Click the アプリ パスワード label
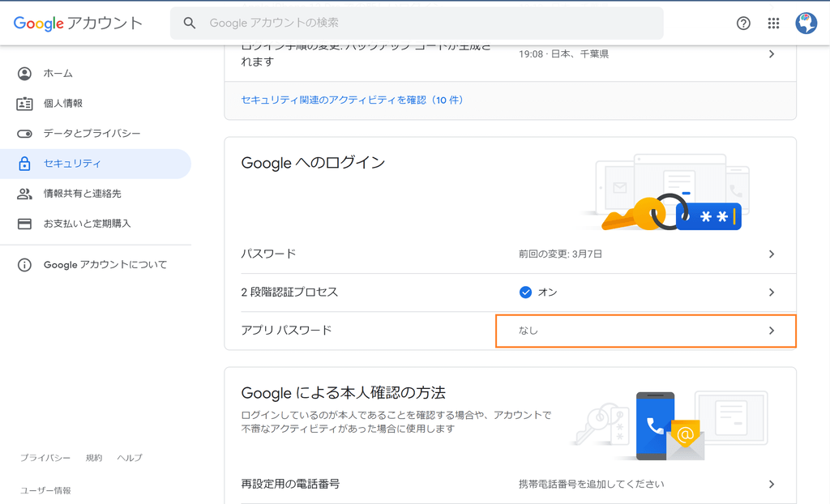This screenshot has height=504, width=830. point(286,331)
